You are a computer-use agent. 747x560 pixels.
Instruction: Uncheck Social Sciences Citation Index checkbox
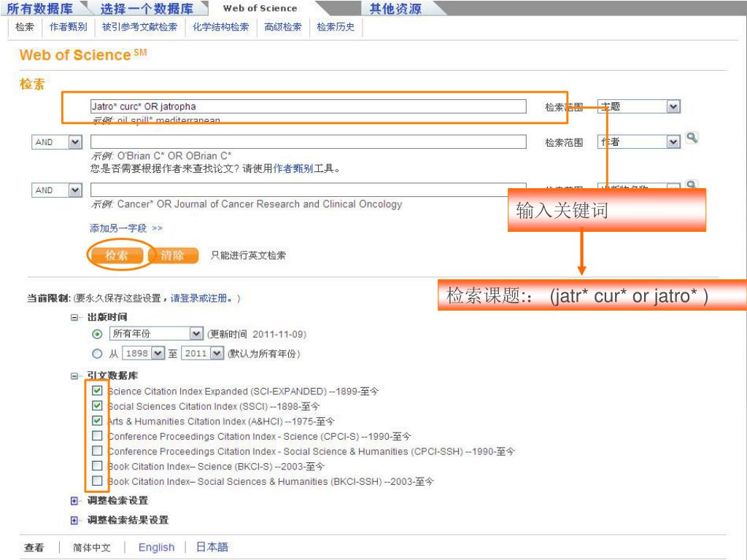coord(97,405)
